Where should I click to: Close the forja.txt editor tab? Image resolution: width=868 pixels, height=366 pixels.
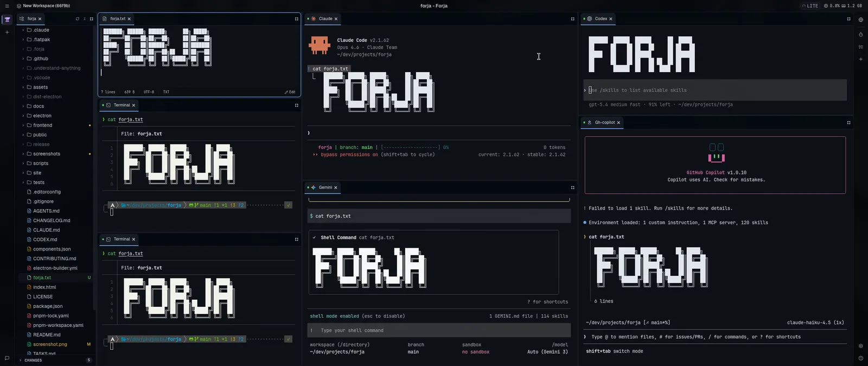point(129,18)
